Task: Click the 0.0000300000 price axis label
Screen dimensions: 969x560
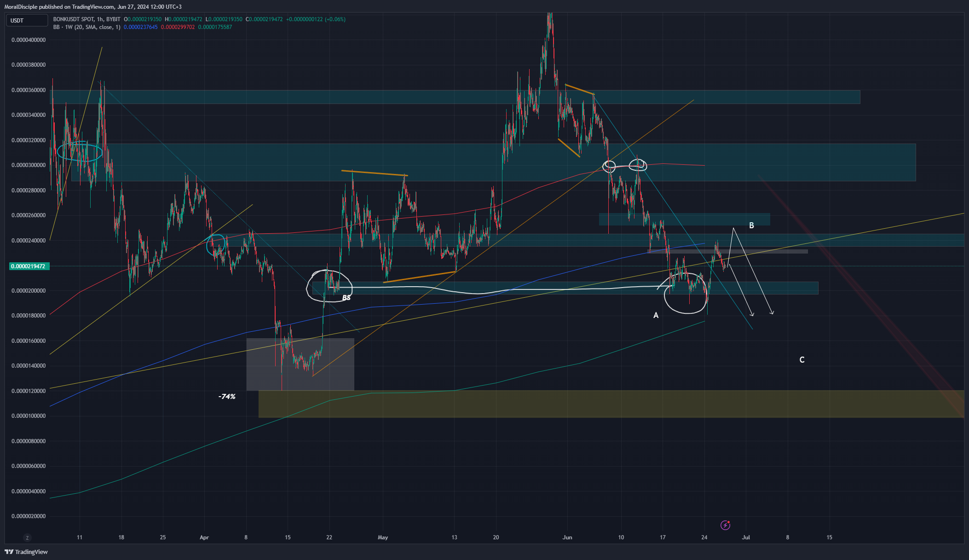Action: [x=29, y=165]
